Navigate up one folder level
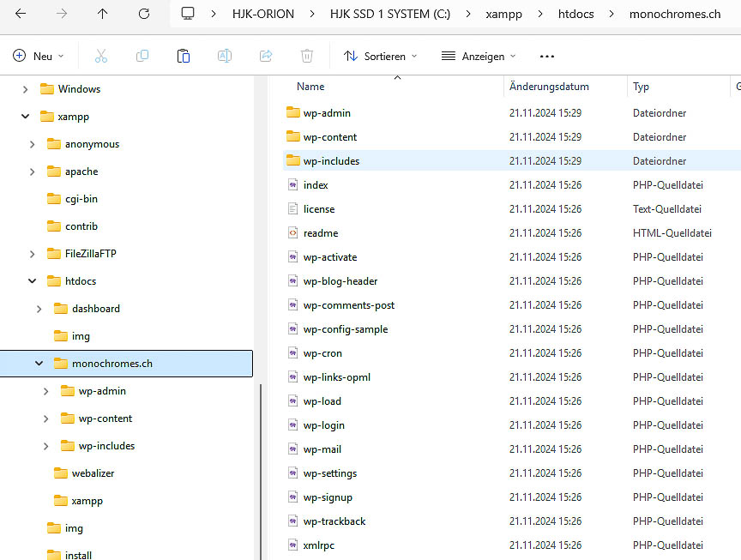 point(102,14)
